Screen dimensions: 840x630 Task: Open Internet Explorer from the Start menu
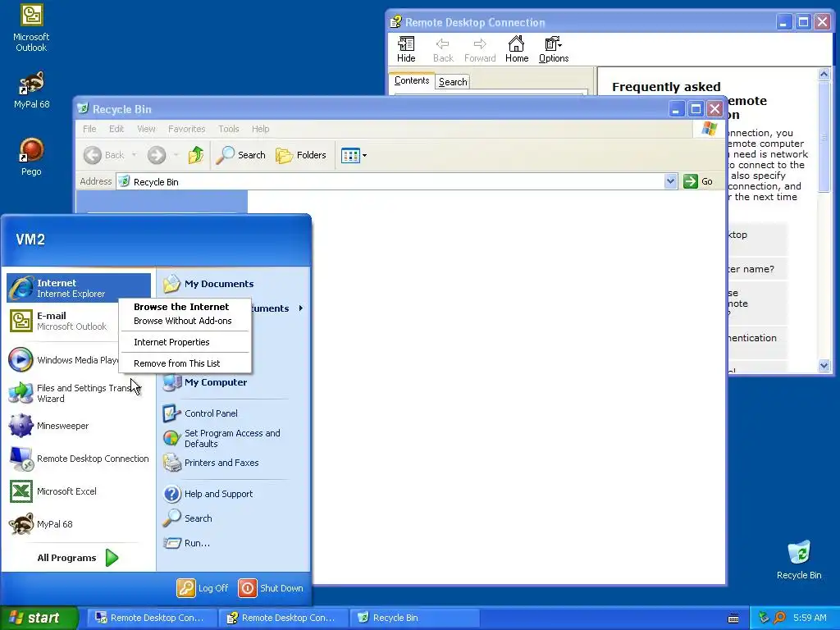79,288
